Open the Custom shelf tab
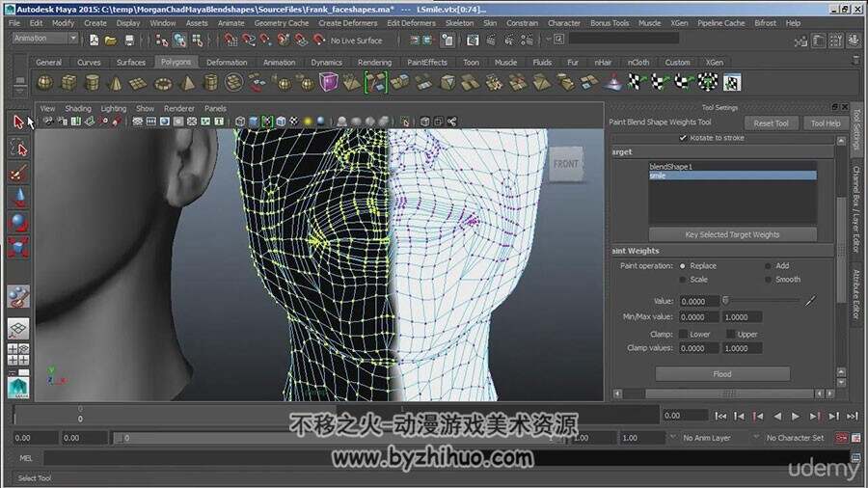 [x=677, y=63]
